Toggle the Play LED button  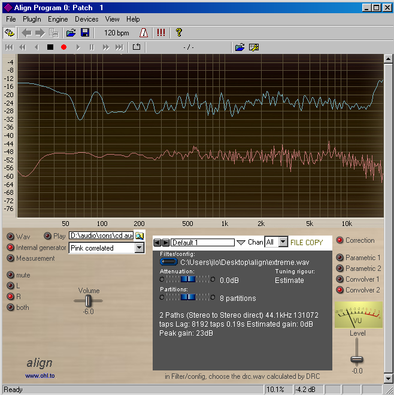pyautogui.click(x=48, y=236)
